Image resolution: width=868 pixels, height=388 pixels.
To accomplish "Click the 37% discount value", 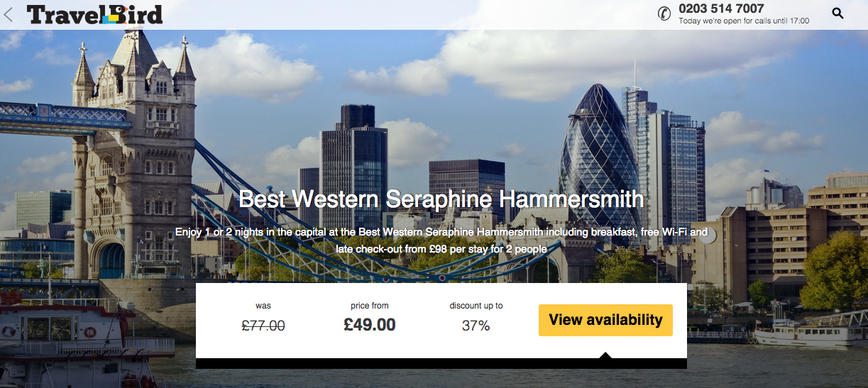I will click(476, 326).
